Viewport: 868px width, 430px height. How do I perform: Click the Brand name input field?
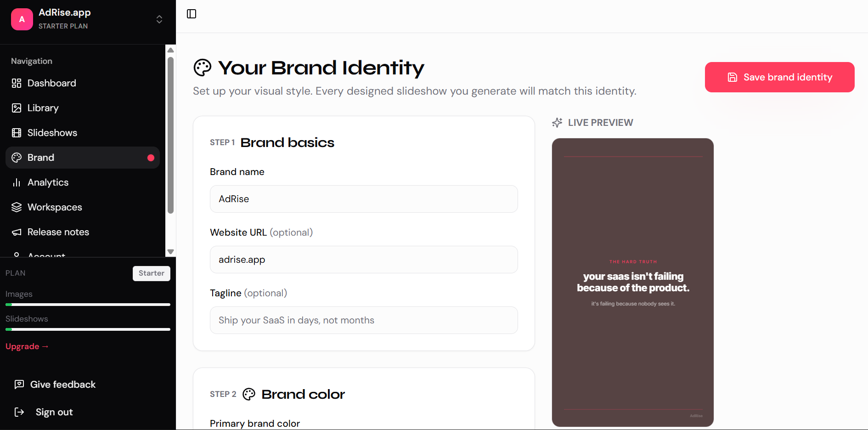364,199
